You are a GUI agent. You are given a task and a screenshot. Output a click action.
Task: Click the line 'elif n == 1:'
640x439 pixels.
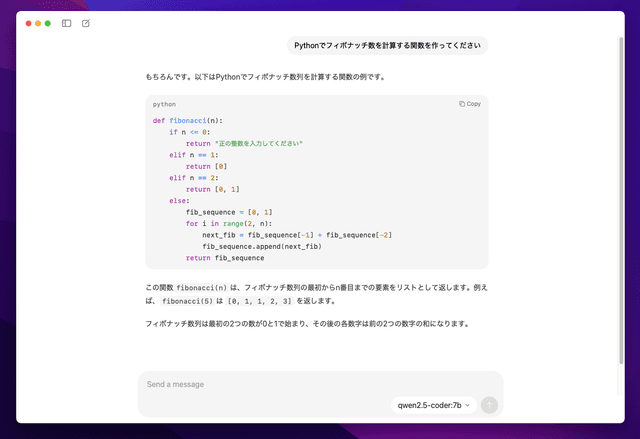click(x=194, y=155)
